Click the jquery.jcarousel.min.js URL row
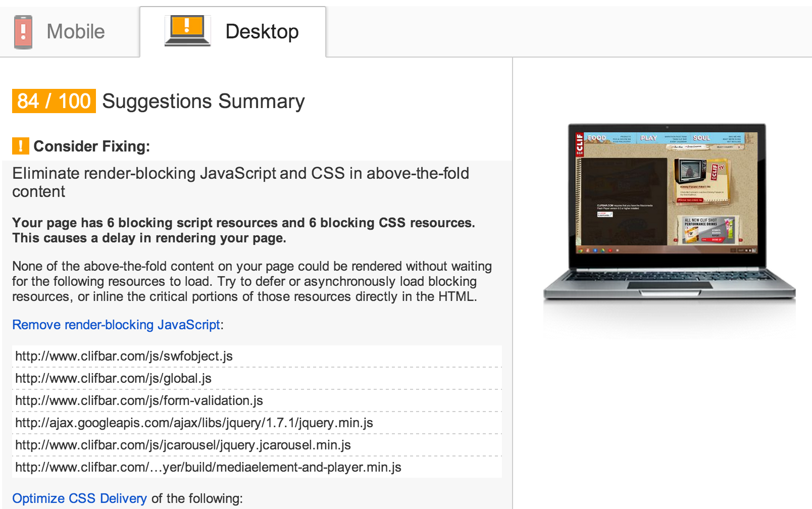The width and height of the screenshot is (812, 509). point(257,445)
